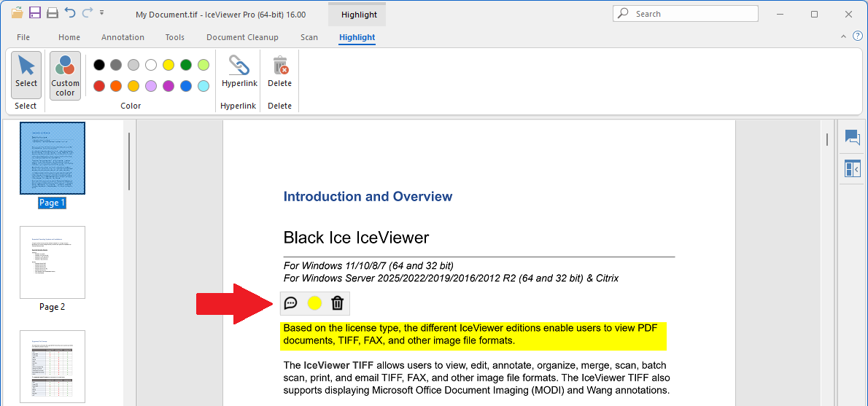Choose the dark green color swatch

pyautogui.click(x=186, y=65)
